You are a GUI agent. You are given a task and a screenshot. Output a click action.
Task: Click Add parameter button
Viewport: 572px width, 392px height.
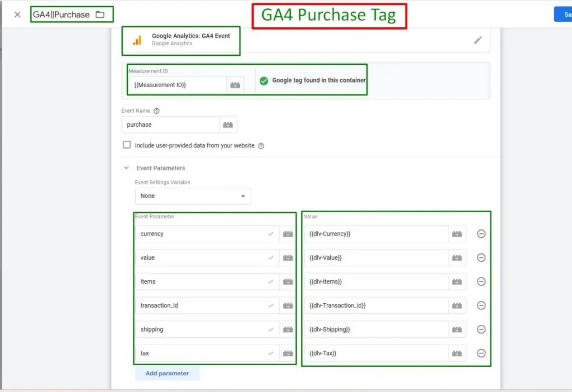coord(167,374)
